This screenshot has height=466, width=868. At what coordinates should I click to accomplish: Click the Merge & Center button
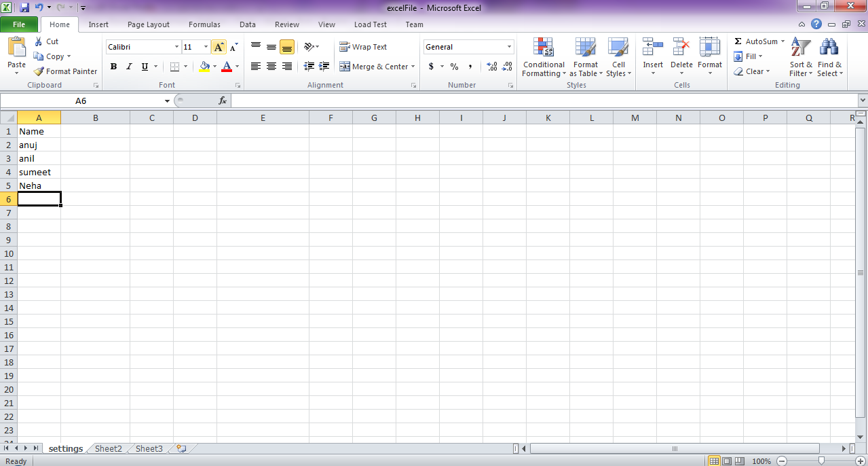[x=374, y=67]
